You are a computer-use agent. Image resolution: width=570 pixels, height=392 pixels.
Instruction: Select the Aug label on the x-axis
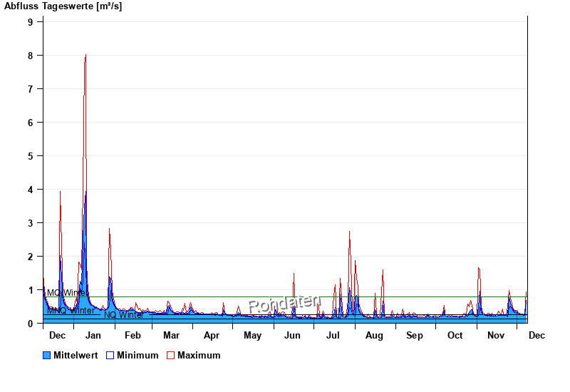tap(374, 335)
